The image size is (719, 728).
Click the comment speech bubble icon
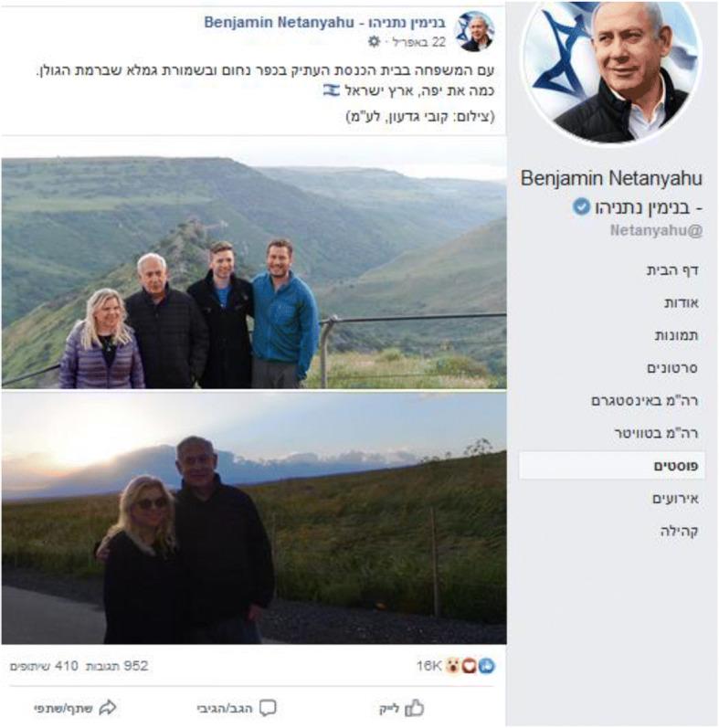[268, 709]
